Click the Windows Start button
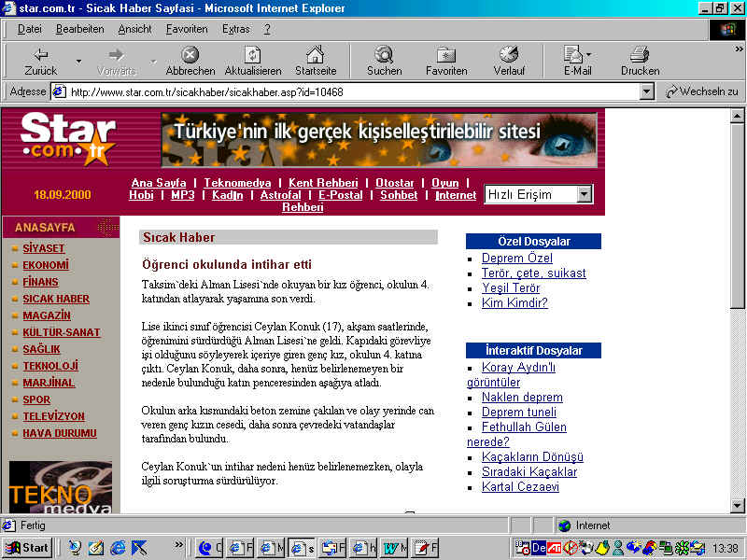 point(27,548)
